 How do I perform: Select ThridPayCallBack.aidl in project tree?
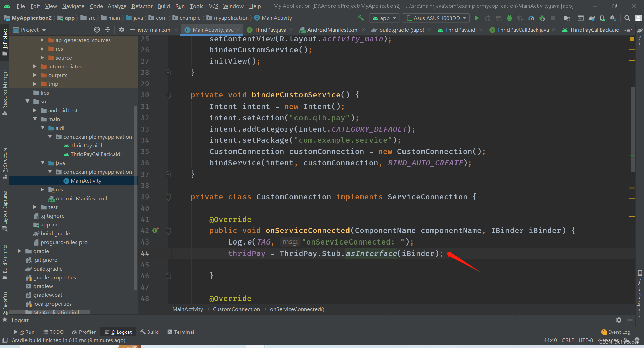96,154
